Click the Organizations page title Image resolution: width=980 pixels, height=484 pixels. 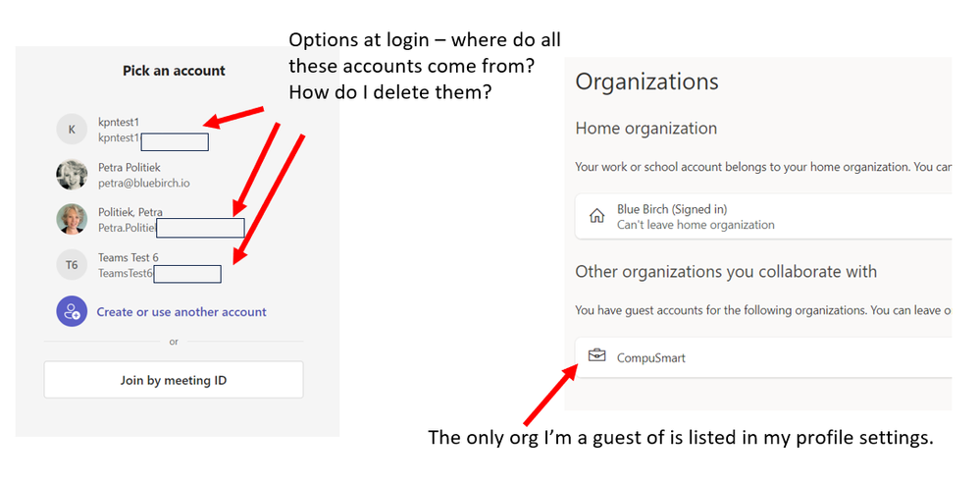point(646,82)
